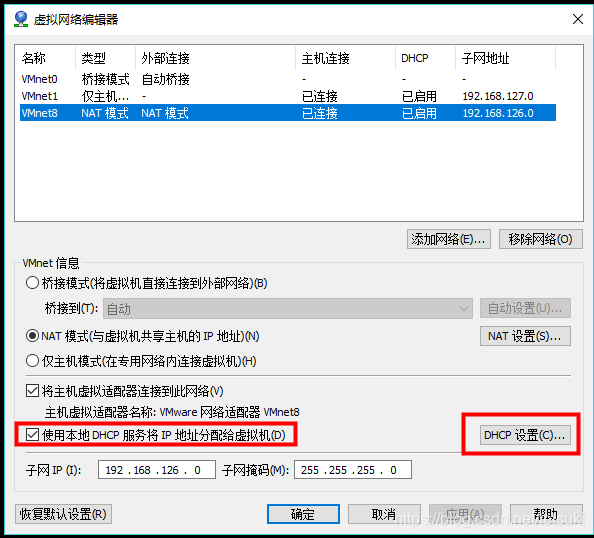Click 桥接模式 type cell of VMnet0

point(105,79)
